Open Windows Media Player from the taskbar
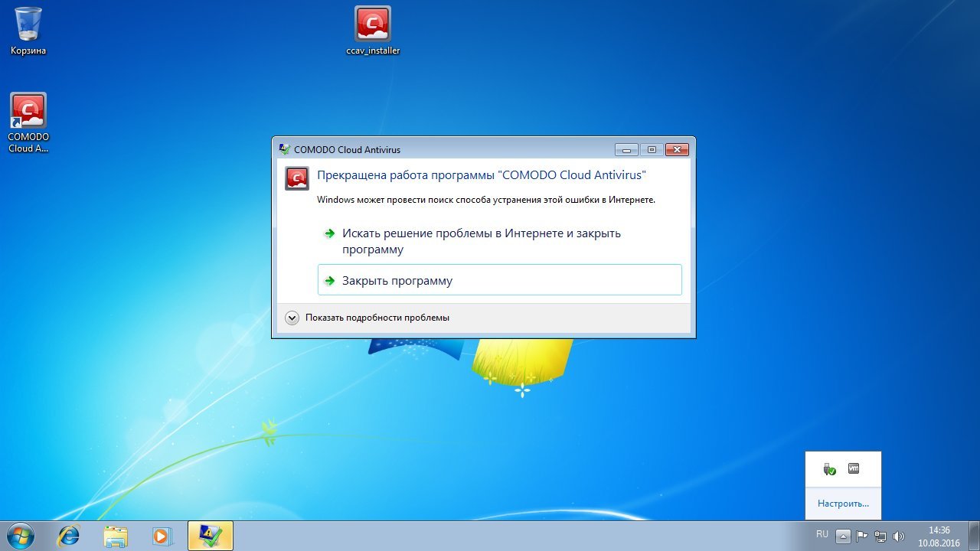The width and height of the screenshot is (980, 551). click(x=162, y=536)
